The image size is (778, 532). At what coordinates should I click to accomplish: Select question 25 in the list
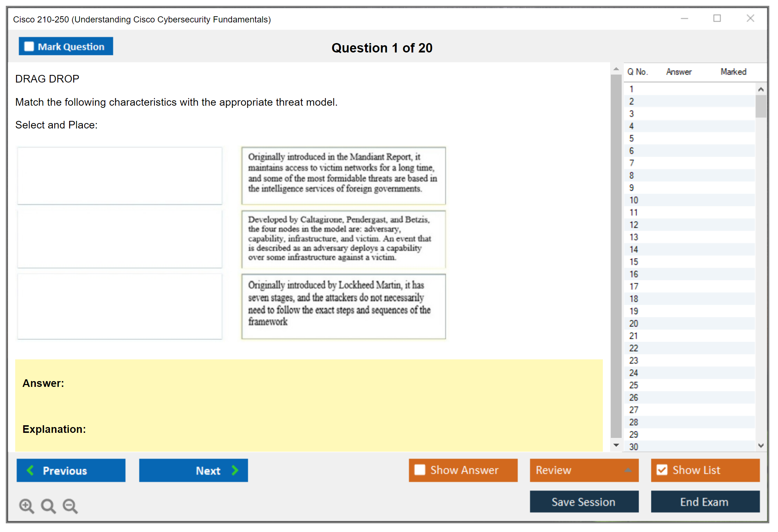[x=634, y=385]
